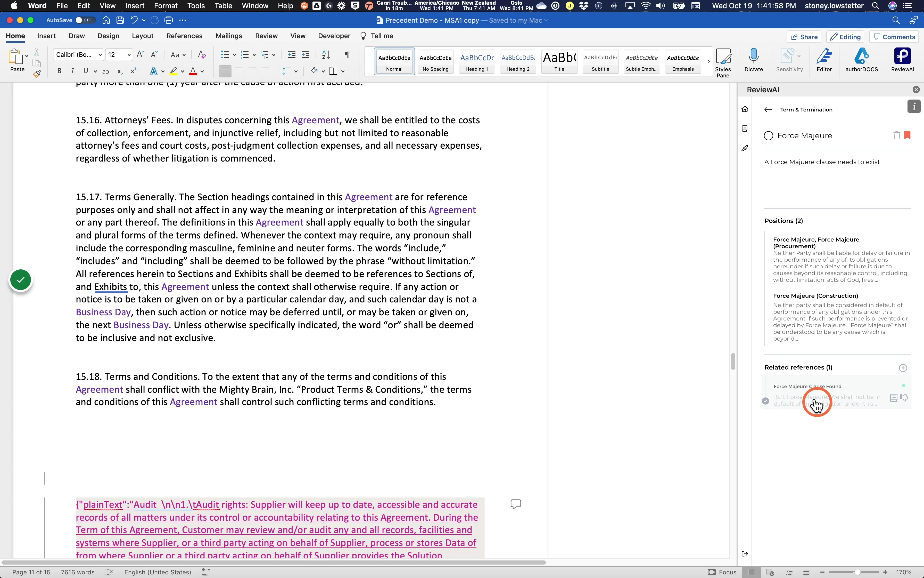Open the font name dropdown
The image size is (924, 578).
100,55
